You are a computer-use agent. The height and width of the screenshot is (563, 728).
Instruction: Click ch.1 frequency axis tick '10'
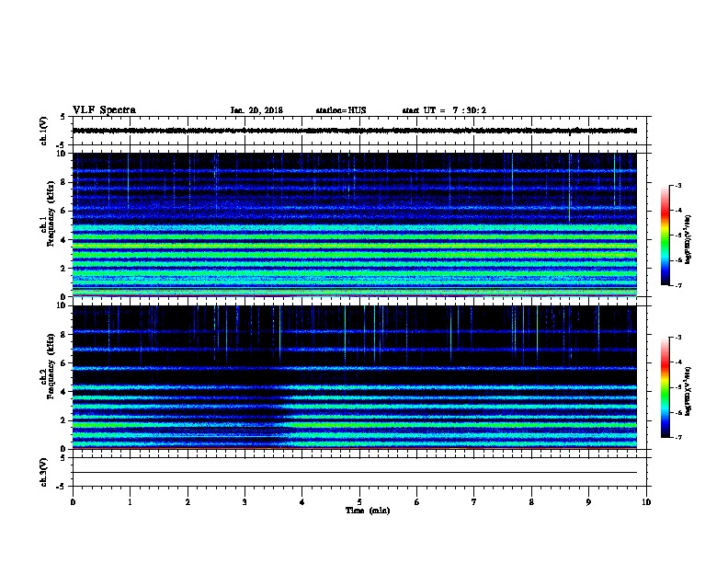[x=62, y=154]
